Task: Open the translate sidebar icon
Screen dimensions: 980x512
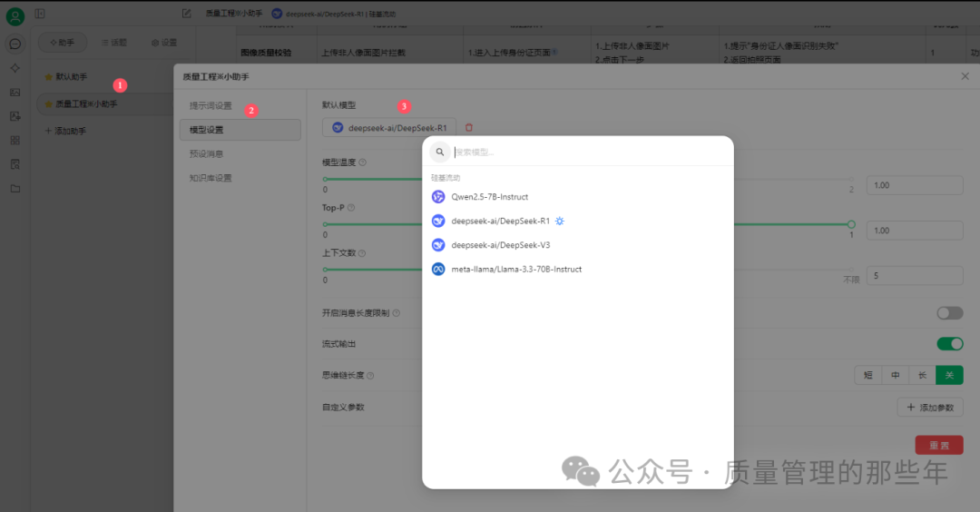Action: pyautogui.click(x=15, y=116)
